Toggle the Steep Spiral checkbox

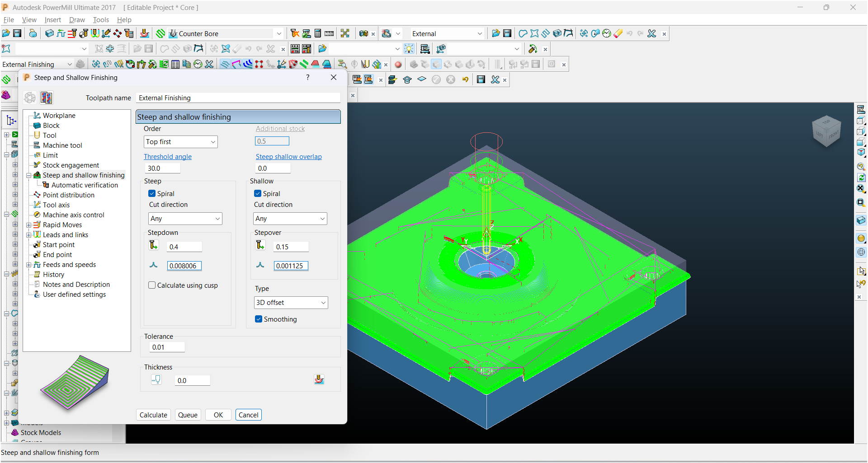tap(152, 194)
